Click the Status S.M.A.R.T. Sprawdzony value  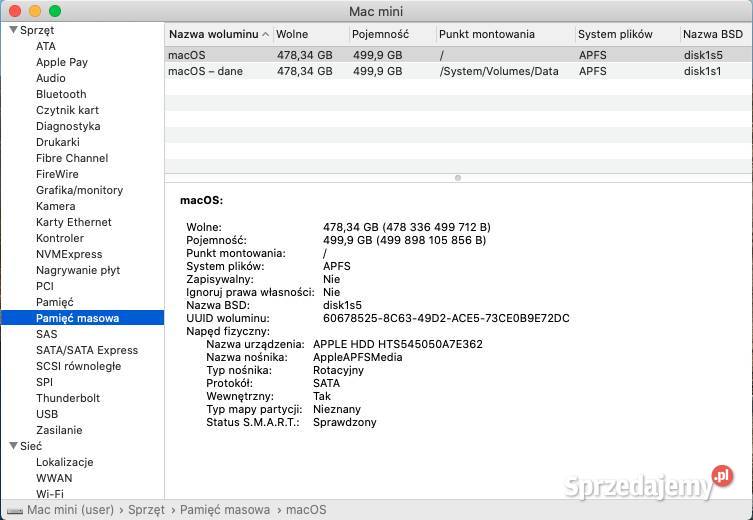coord(344,422)
